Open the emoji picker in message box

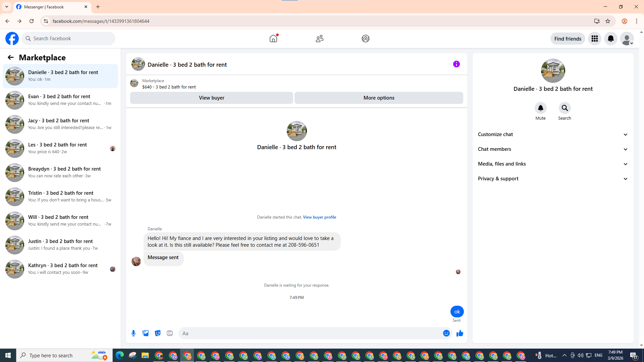coord(446,333)
